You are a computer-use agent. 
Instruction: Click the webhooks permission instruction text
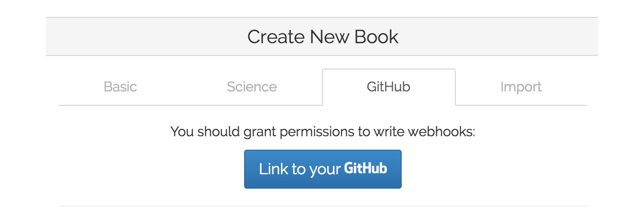tap(322, 132)
